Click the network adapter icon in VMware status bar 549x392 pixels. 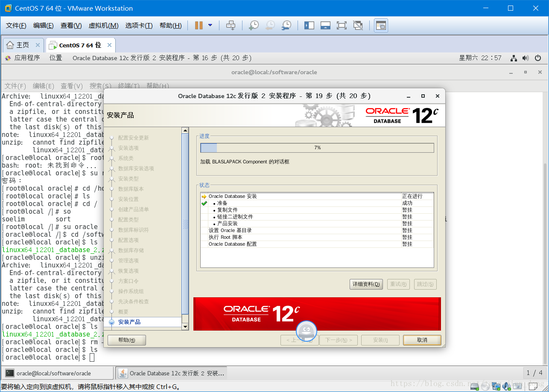496,386
